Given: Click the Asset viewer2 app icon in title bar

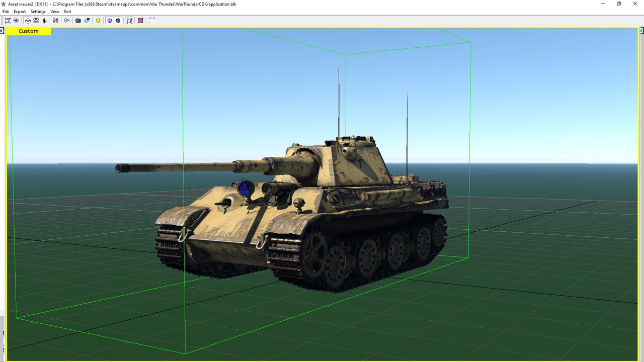Looking at the screenshot, I should pos(4,4).
